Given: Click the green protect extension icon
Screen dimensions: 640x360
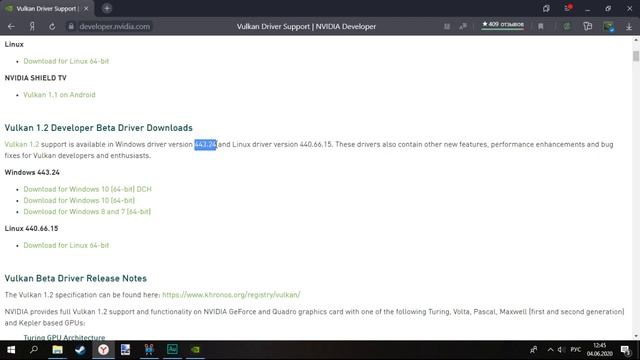Looking at the screenshot, I should (x=567, y=27).
